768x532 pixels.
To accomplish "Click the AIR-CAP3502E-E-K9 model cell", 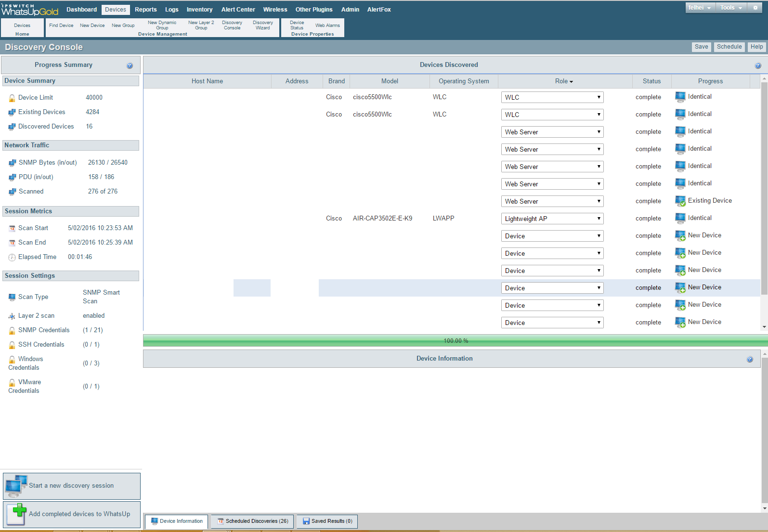I will [x=382, y=219].
